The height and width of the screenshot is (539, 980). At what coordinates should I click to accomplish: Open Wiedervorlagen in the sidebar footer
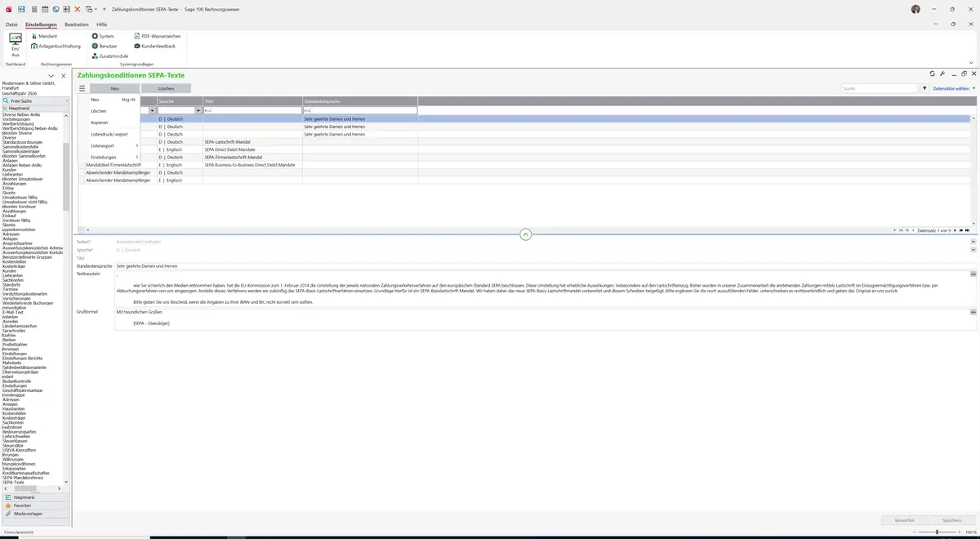pyautogui.click(x=34, y=514)
